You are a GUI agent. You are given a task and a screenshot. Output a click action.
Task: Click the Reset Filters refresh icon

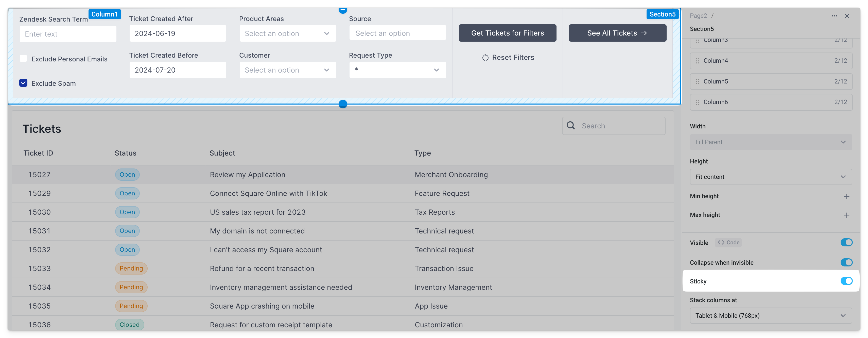485,57
